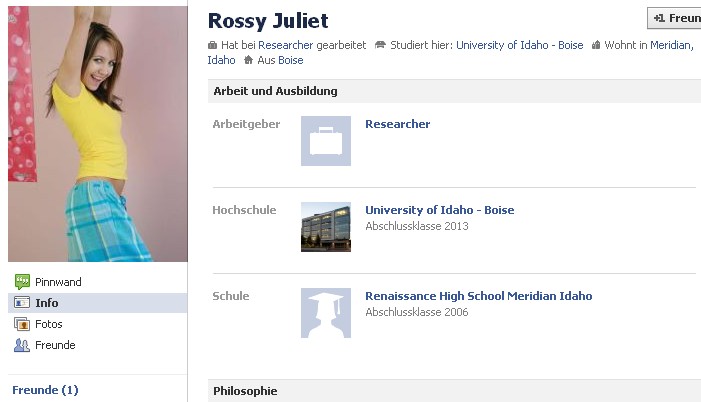
Task: Click the Pinnwand speech bubble icon
Action: click(22, 282)
